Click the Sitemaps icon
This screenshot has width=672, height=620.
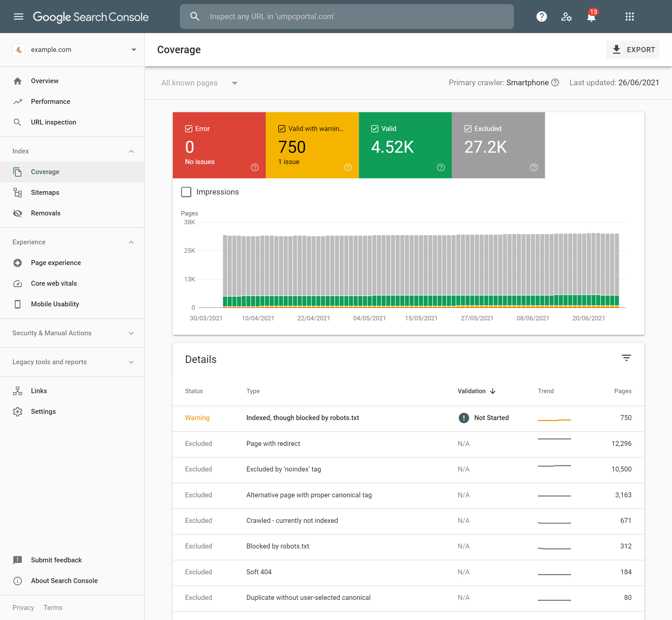point(18,192)
